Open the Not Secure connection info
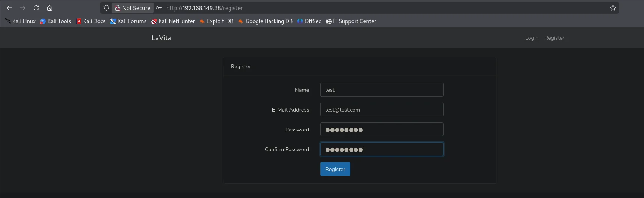This screenshot has width=644, height=198. (x=133, y=8)
